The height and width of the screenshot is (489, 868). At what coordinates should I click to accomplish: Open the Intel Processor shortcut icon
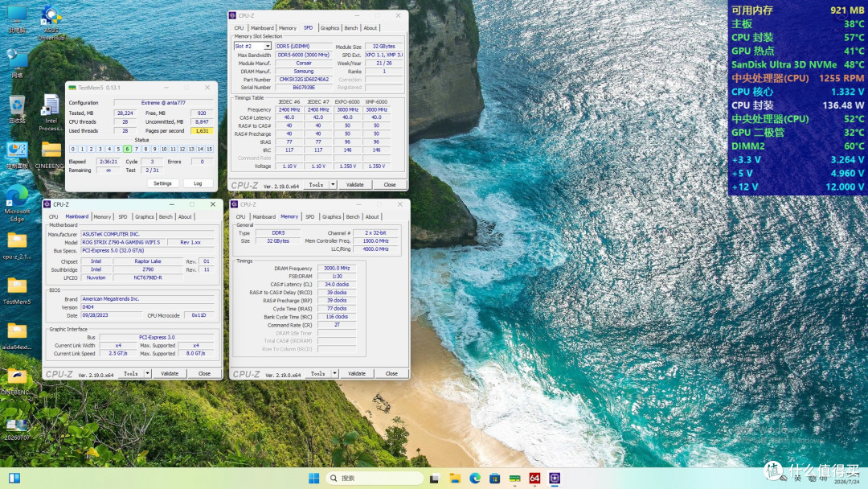pos(51,112)
